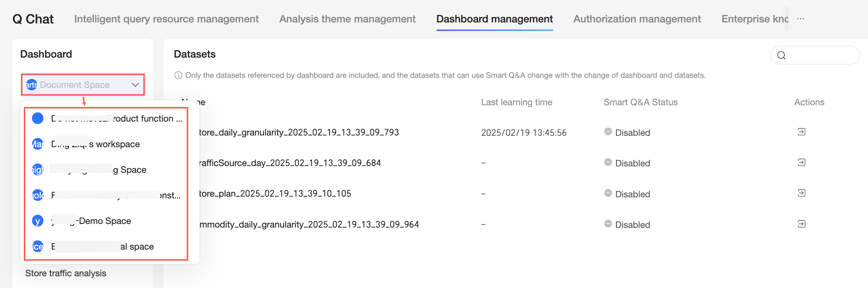Open the store_daily_granularity dataset name
Screen dimensions: 868x288
click(299, 132)
